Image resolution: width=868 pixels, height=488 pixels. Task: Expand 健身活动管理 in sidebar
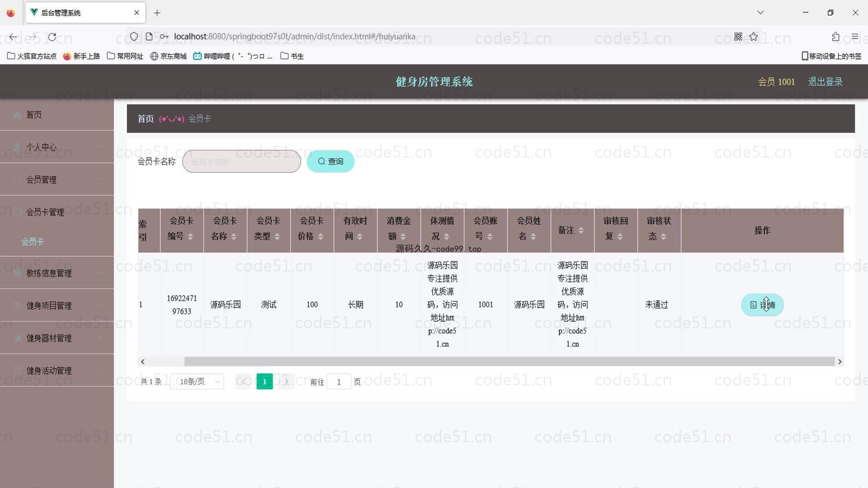pos(57,371)
